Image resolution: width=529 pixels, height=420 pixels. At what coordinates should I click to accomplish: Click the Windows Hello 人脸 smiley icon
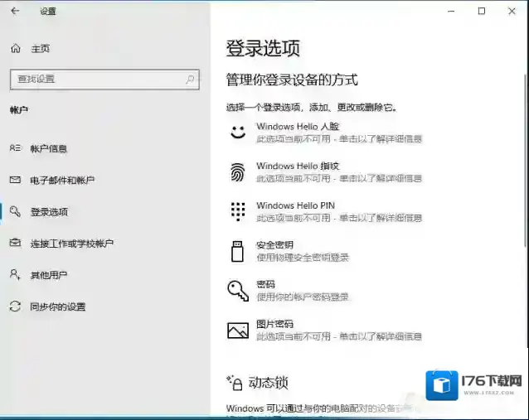[238, 133]
